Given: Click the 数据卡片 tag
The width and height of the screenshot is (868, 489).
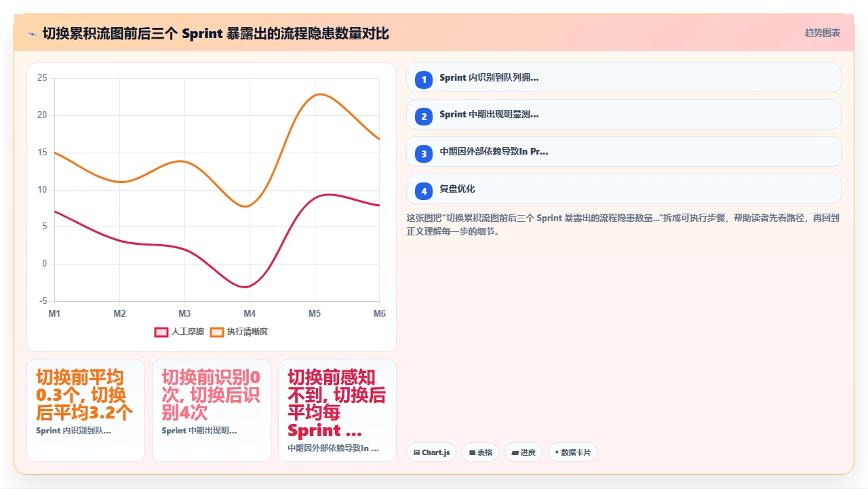Looking at the screenshot, I should (573, 452).
